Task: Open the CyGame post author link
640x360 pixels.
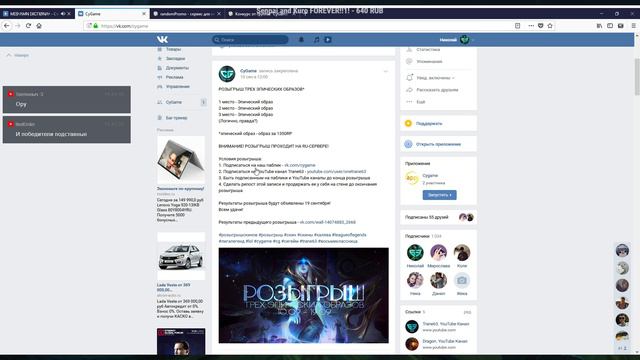Action: coord(248,71)
